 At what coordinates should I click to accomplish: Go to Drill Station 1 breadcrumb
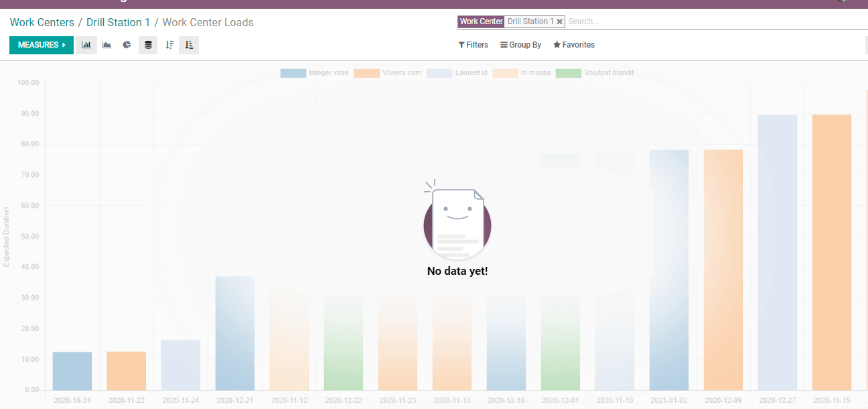[119, 22]
